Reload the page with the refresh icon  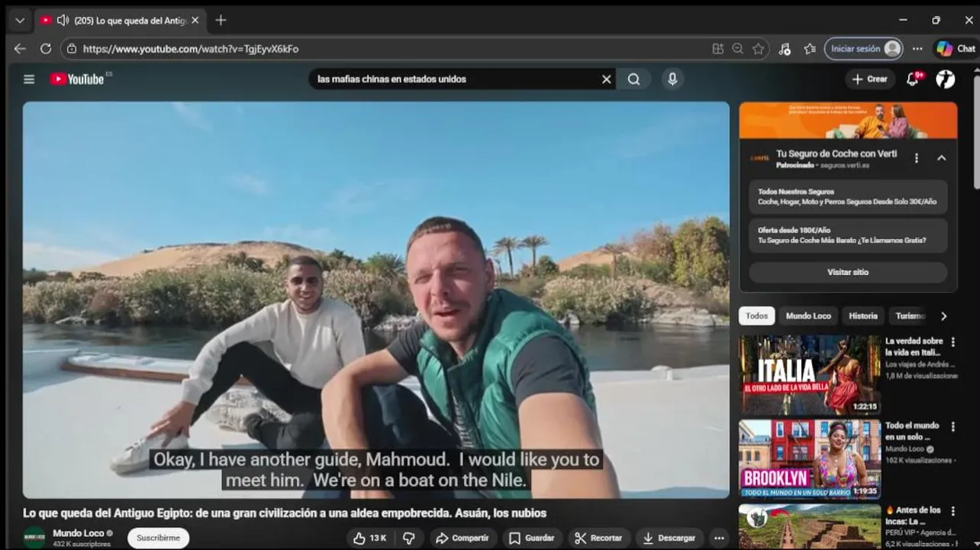click(x=46, y=48)
